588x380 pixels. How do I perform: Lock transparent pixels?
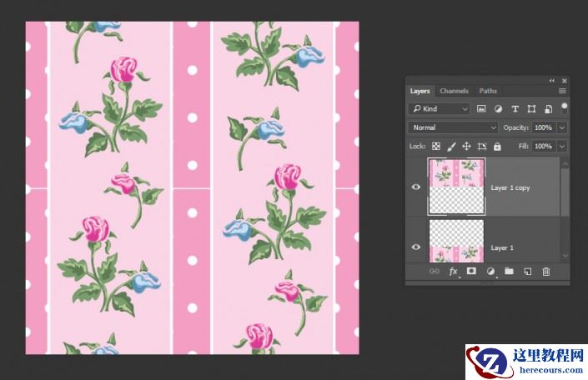(x=435, y=146)
